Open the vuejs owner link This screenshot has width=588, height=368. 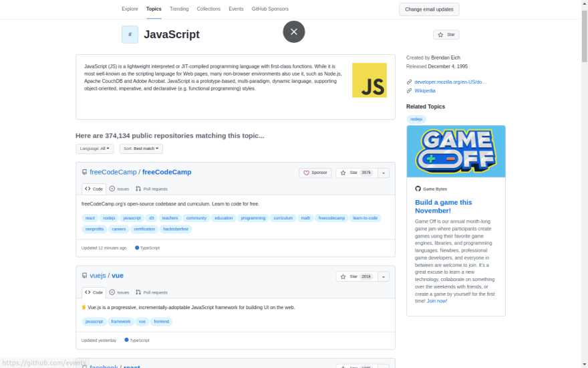click(98, 276)
